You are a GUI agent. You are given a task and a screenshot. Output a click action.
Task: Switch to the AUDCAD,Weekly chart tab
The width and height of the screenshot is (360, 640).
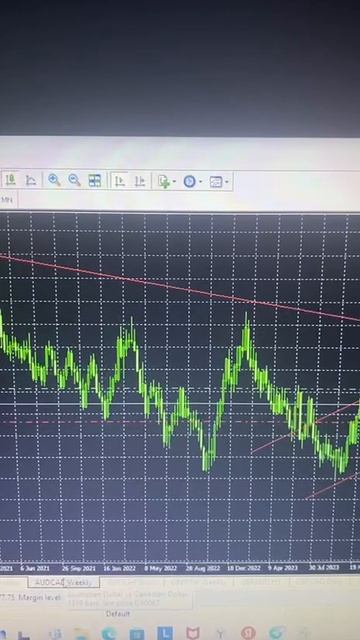coord(64,582)
